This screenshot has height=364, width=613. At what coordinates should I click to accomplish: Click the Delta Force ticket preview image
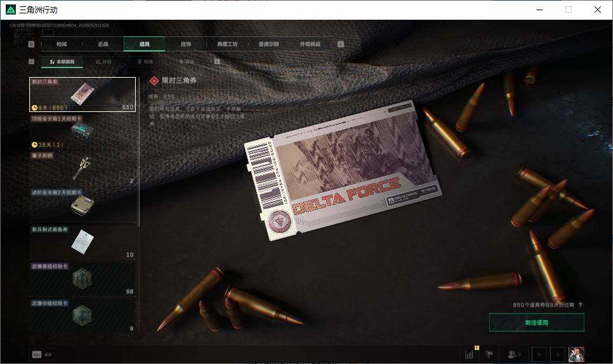343,171
